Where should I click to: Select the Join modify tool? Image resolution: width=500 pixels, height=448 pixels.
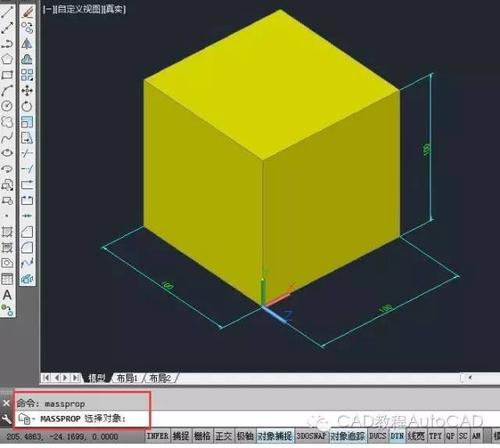[27, 216]
